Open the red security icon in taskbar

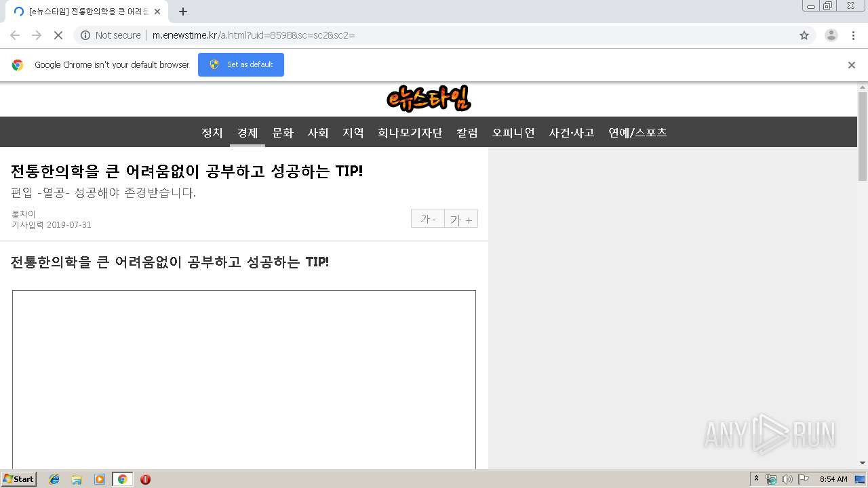pyautogui.click(x=145, y=479)
